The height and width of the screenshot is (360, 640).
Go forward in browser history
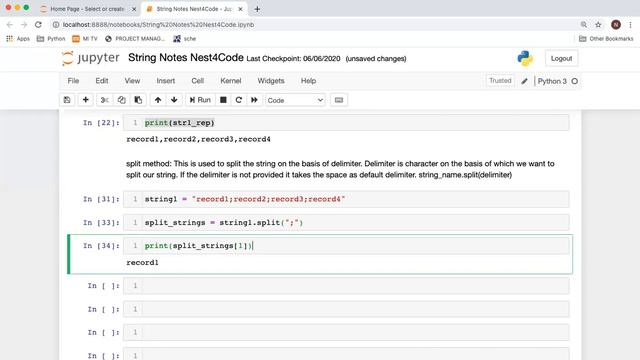[x=24, y=24]
